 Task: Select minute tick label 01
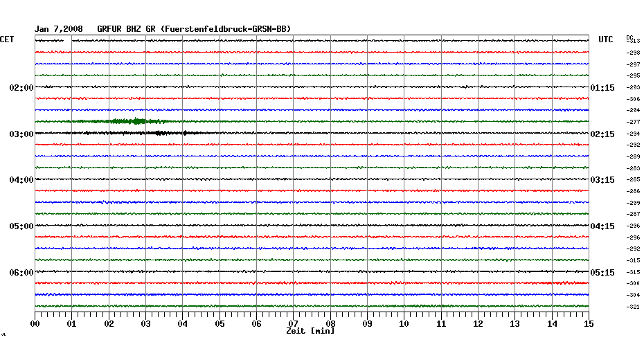pos(71,324)
